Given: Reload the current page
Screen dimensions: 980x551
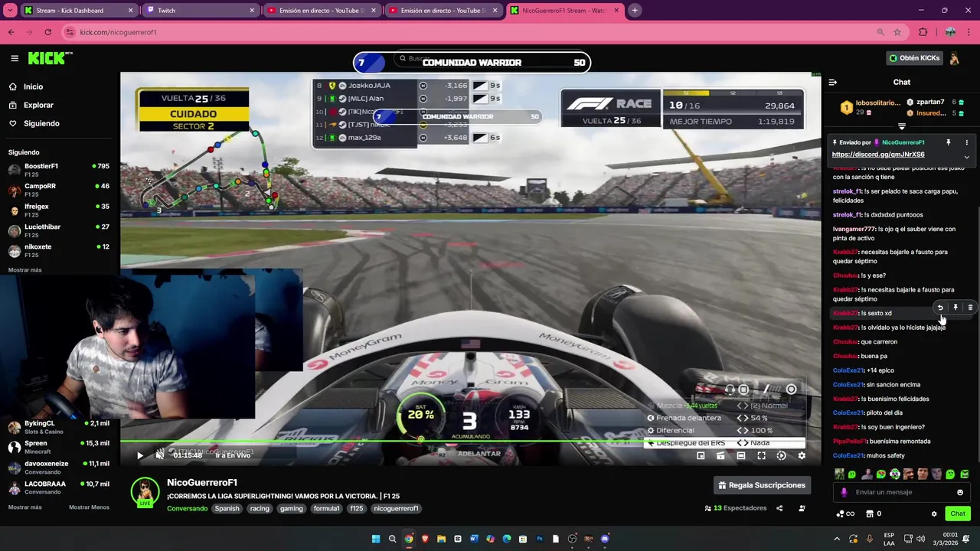Looking at the screenshot, I should [x=47, y=32].
